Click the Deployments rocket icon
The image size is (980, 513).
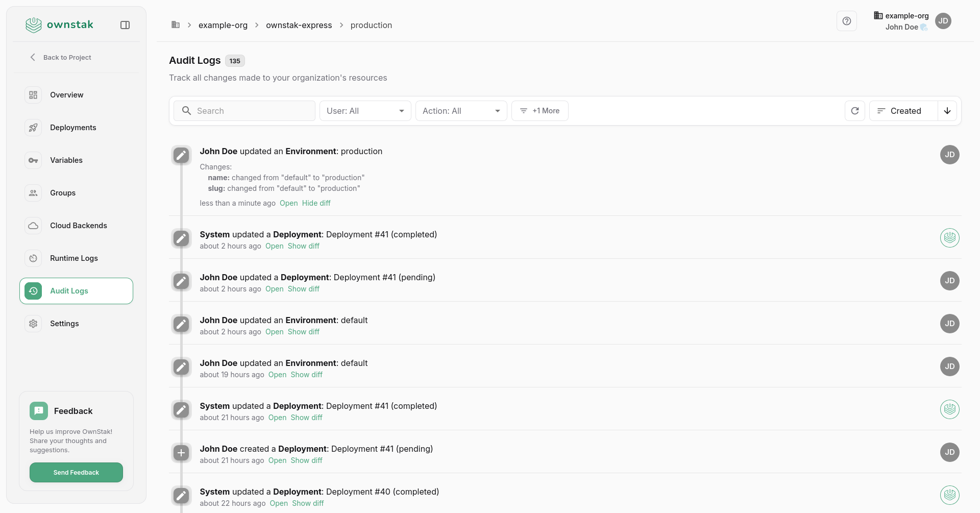[33, 128]
